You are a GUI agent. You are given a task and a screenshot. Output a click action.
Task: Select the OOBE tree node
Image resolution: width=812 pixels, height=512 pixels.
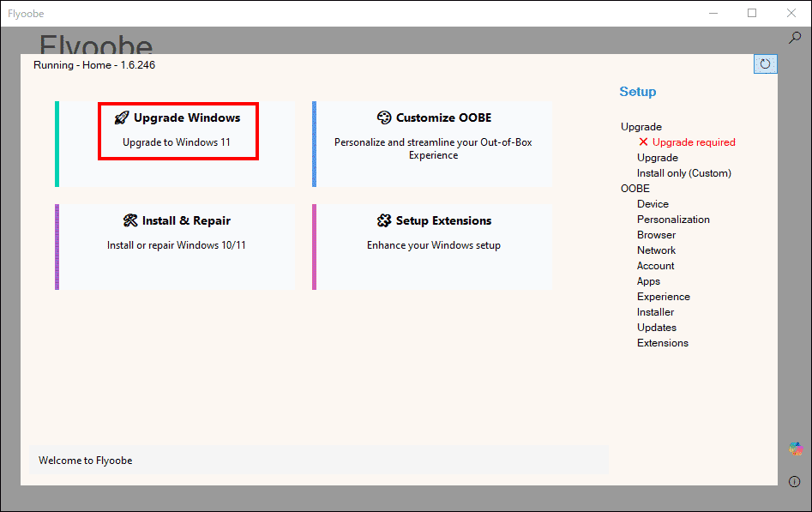click(x=635, y=189)
